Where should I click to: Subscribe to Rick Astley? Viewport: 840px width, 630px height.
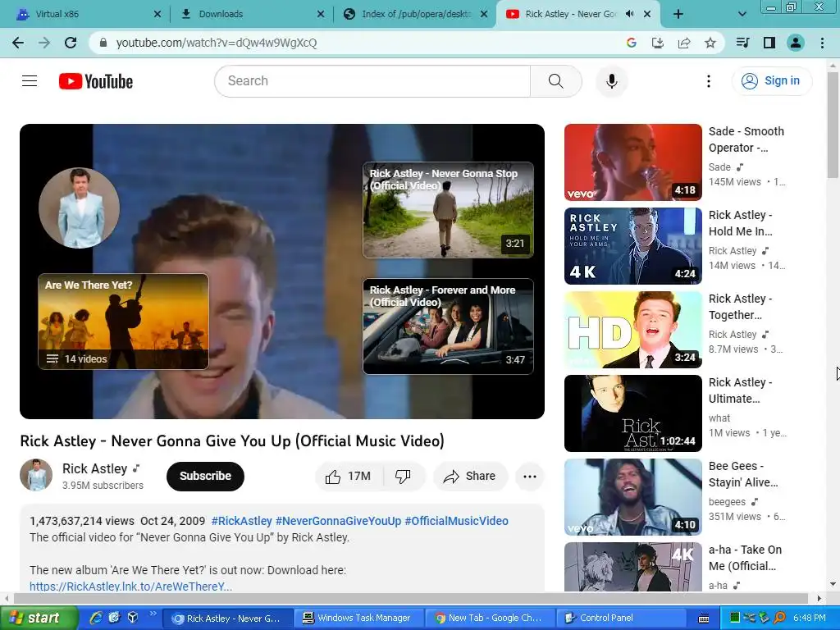(205, 476)
